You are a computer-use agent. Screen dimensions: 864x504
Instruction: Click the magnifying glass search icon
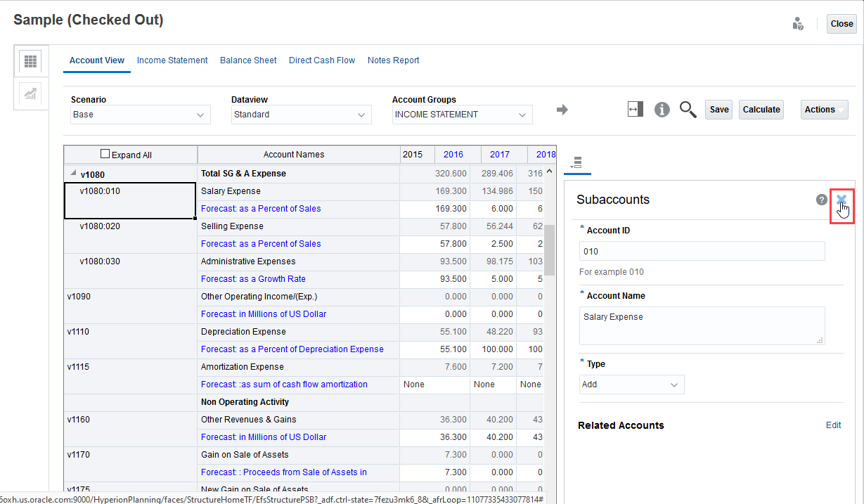pyautogui.click(x=688, y=110)
